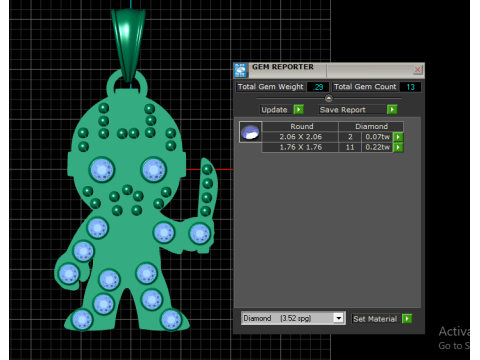Select the round gem thumbnail

250,132
